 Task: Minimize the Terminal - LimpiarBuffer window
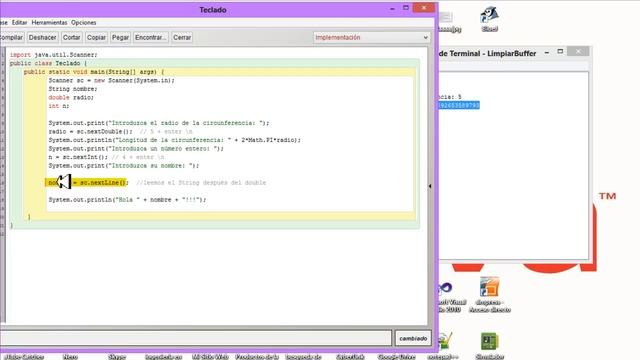point(547,52)
